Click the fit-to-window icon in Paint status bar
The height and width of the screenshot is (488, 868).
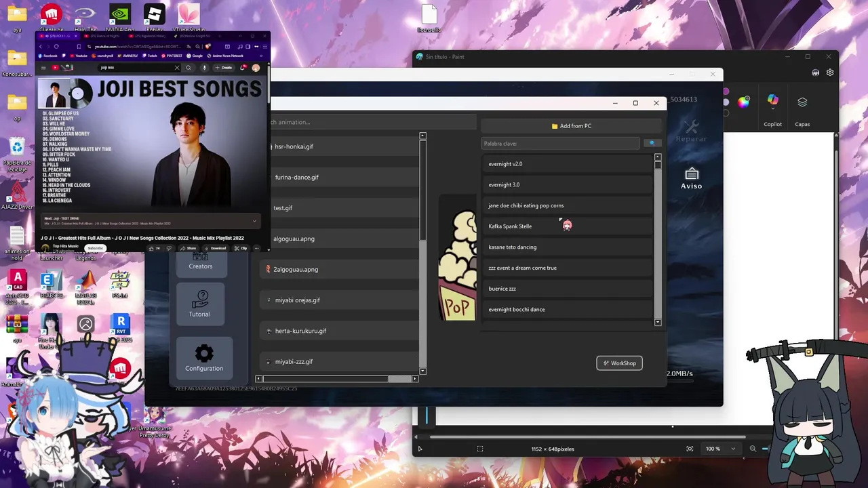tap(690, 449)
